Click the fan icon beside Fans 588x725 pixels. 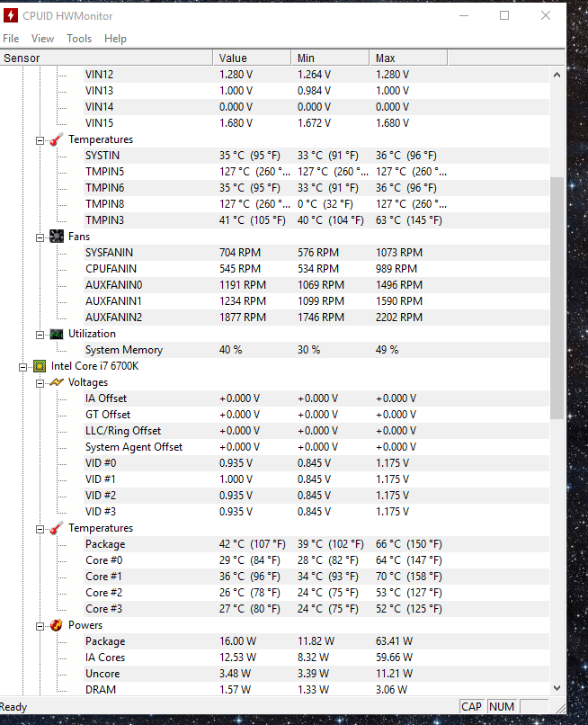[56, 237]
